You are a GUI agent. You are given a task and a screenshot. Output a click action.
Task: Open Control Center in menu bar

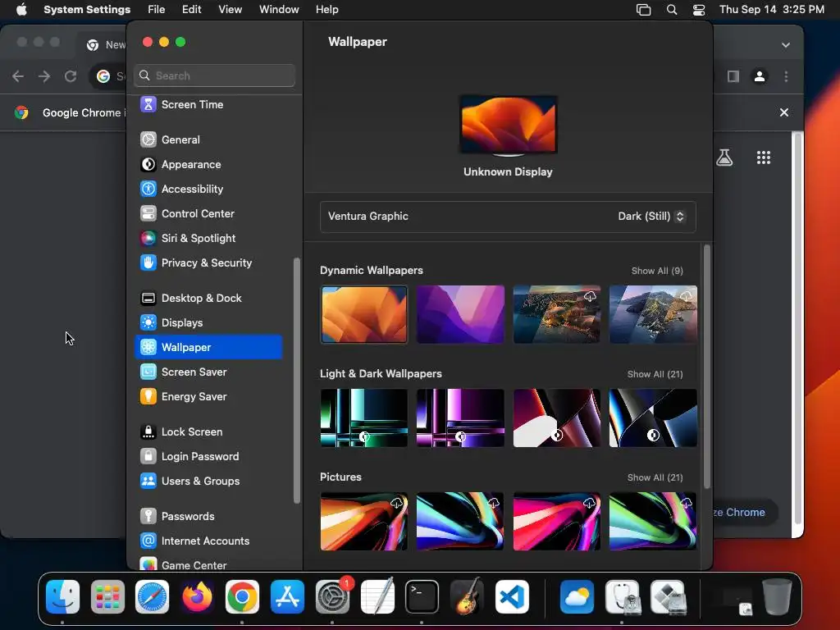(699, 10)
